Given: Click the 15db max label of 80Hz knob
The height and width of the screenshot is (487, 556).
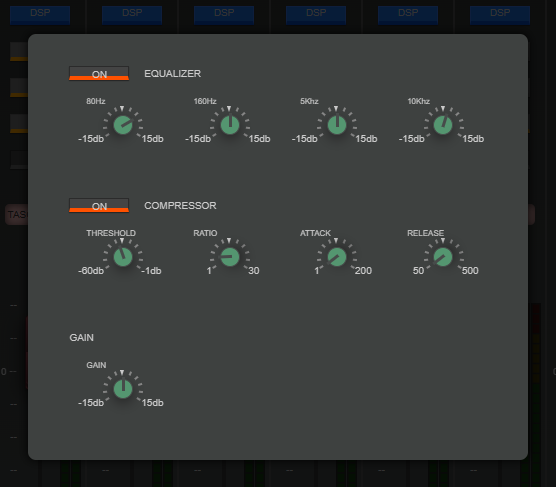Looking at the screenshot, I should point(152,139).
